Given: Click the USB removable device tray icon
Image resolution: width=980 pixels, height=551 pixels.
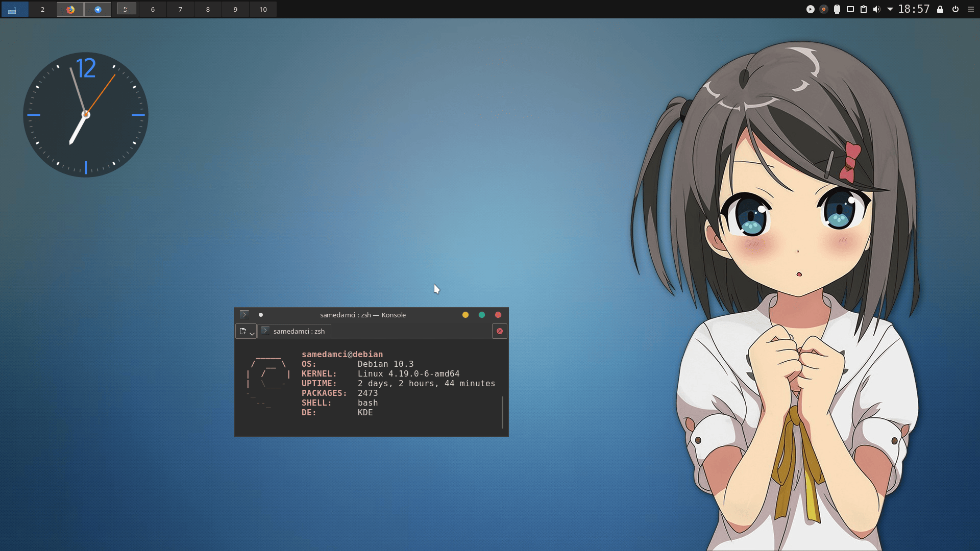Looking at the screenshot, I should coord(837,9).
